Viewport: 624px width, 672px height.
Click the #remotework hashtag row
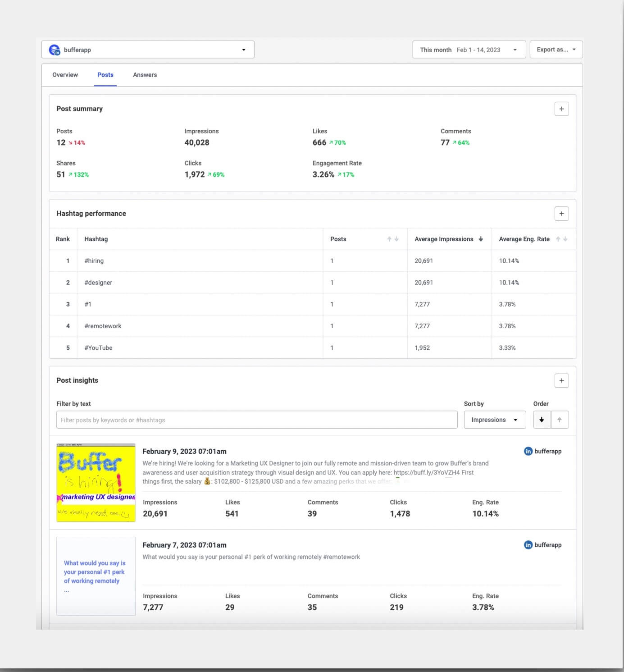312,326
